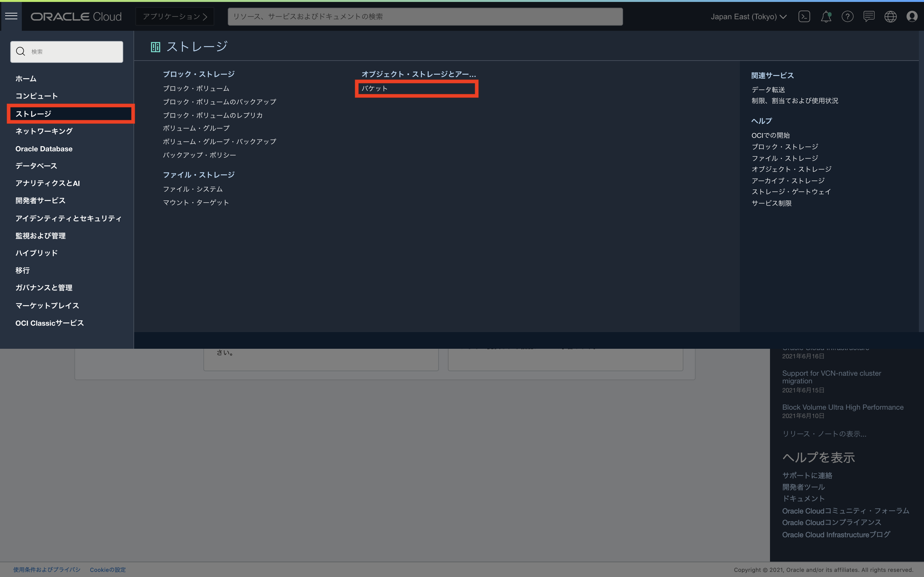Screen dimensions: 924x577
Task: Open Cloud Shell terminal icon
Action: click(804, 16)
